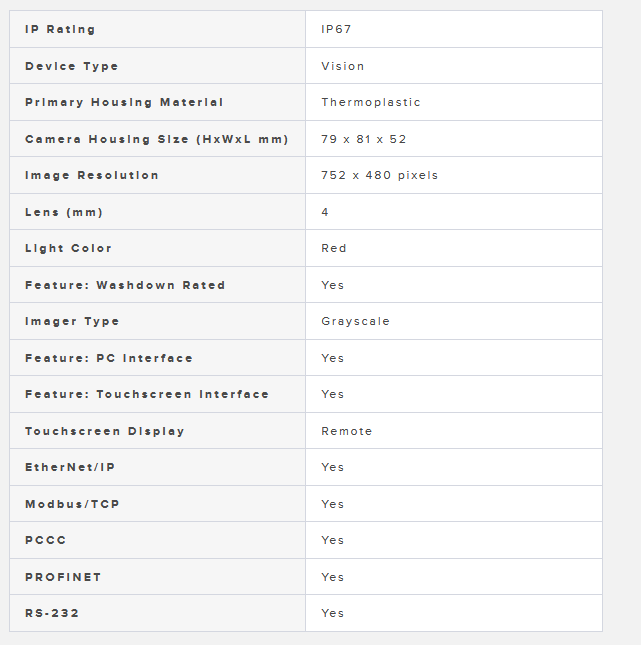This screenshot has width=641, height=645.
Task: Select the Vision value text
Action: pos(343,66)
